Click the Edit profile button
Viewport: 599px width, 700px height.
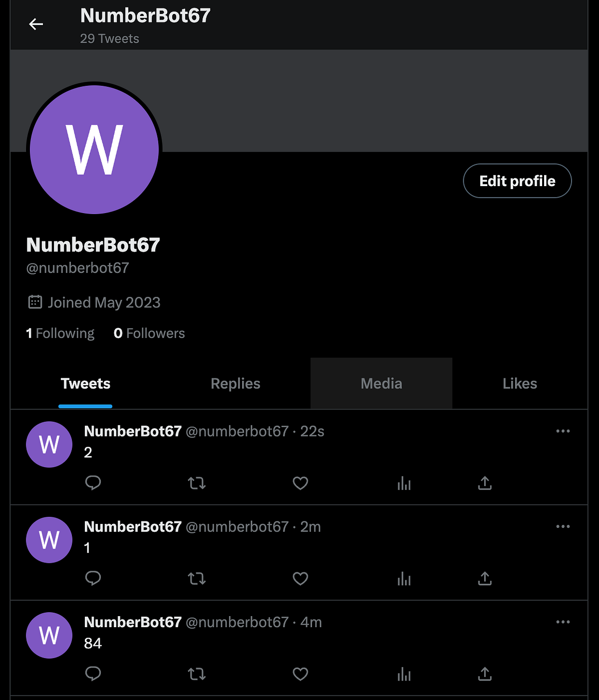pyautogui.click(x=517, y=181)
